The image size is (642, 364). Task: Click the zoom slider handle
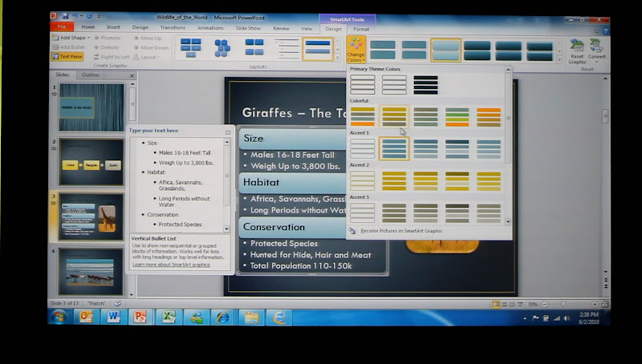tap(563, 305)
